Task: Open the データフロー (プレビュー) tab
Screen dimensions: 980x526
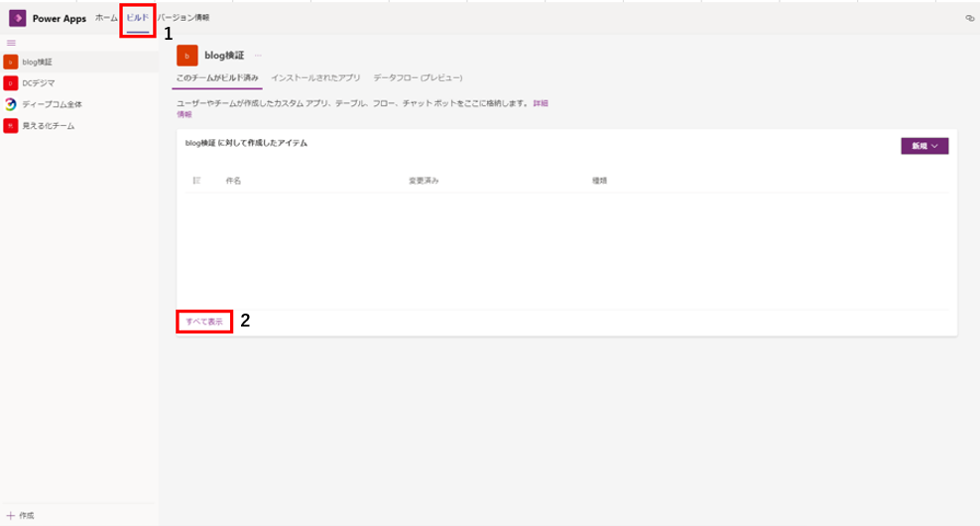Action: [x=418, y=77]
